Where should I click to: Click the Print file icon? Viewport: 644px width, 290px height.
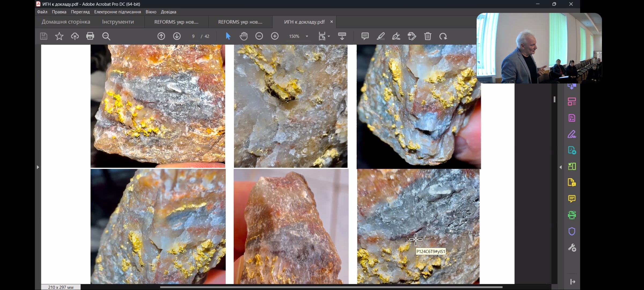[90, 36]
